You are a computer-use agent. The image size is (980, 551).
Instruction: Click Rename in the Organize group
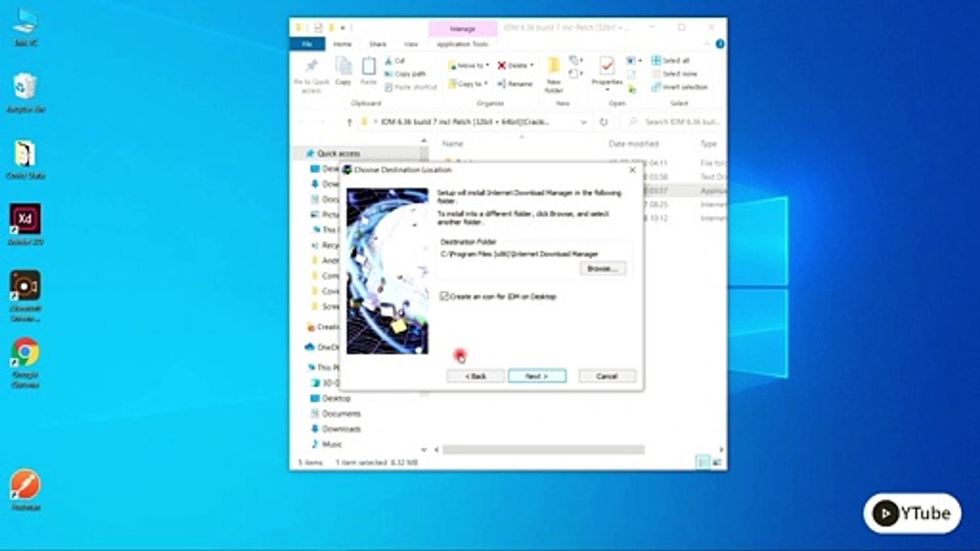[514, 83]
